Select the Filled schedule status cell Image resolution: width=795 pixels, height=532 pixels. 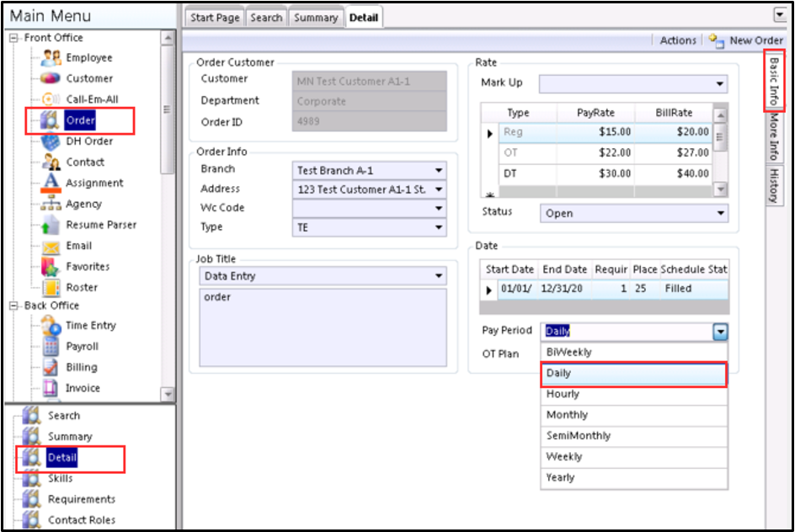coord(694,289)
